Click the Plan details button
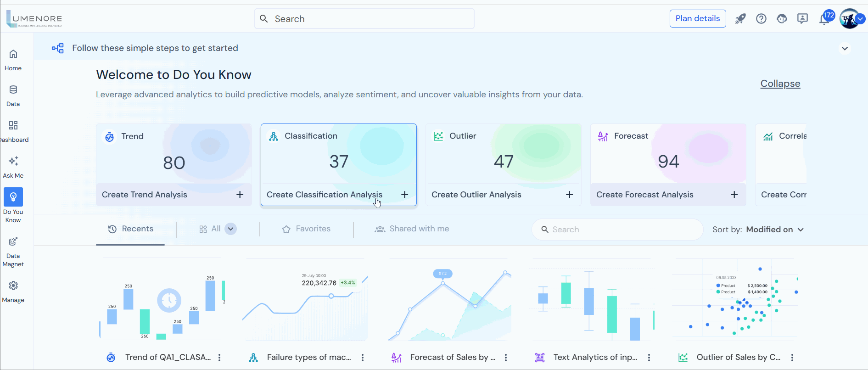868x370 pixels. [x=697, y=19]
